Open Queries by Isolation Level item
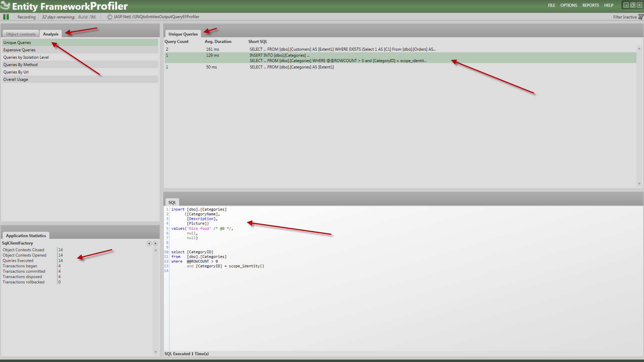This screenshot has height=362, width=644. [x=80, y=57]
